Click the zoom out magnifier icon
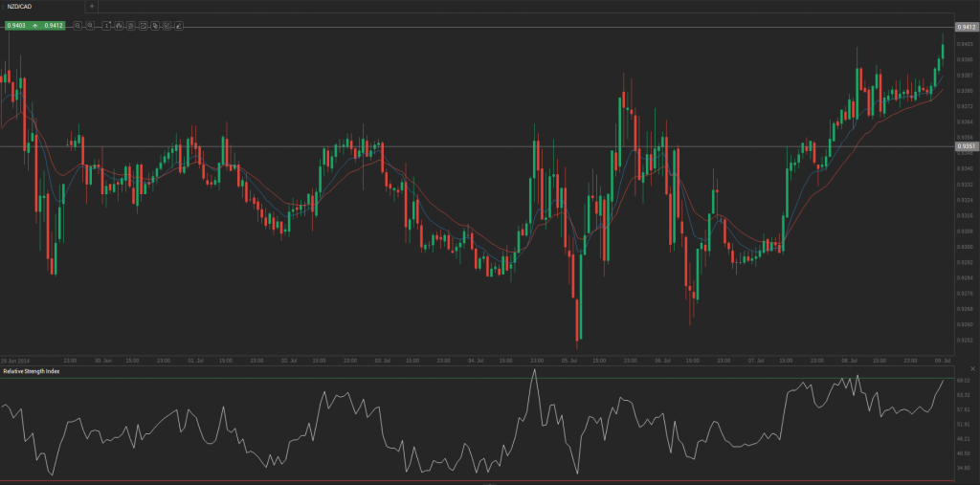Viewport: 980px width, 485px height. pyautogui.click(x=78, y=25)
